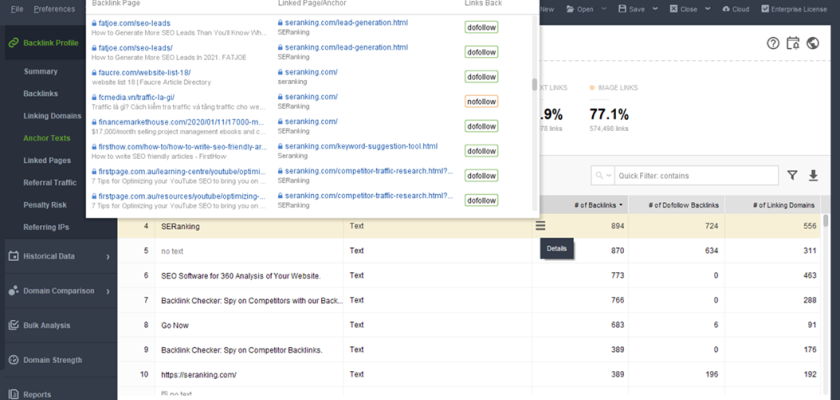This screenshot has width=840, height=400.
Task: Open the quick filter search-type dropdown
Action: point(603,176)
